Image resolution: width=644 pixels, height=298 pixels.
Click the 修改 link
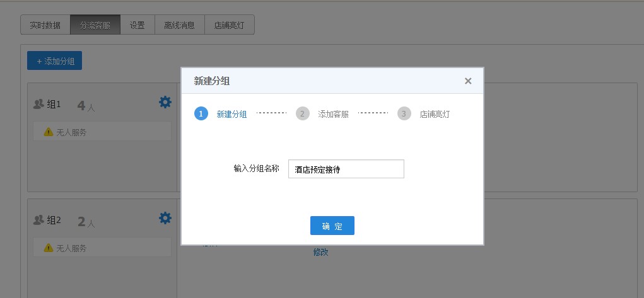point(321,252)
